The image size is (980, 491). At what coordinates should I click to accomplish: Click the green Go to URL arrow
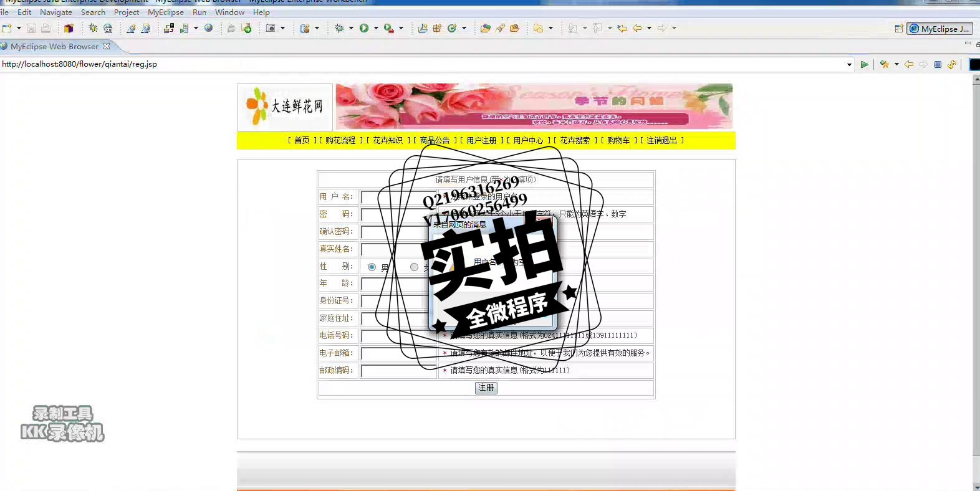point(864,64)
